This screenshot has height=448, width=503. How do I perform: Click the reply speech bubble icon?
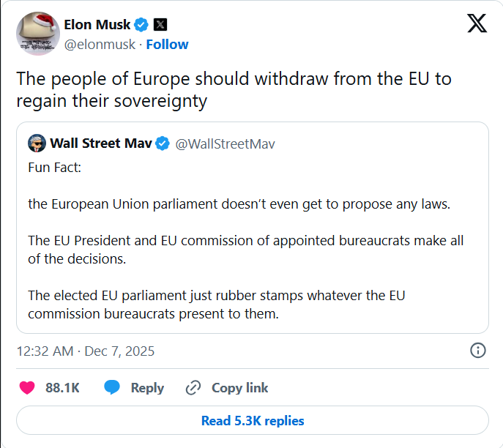point(112,388)
